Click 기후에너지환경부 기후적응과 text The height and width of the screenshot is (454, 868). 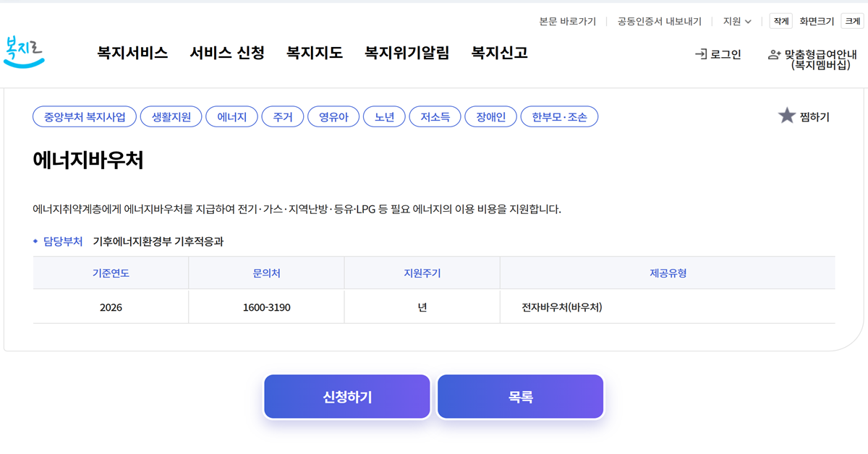pos(158,241)
